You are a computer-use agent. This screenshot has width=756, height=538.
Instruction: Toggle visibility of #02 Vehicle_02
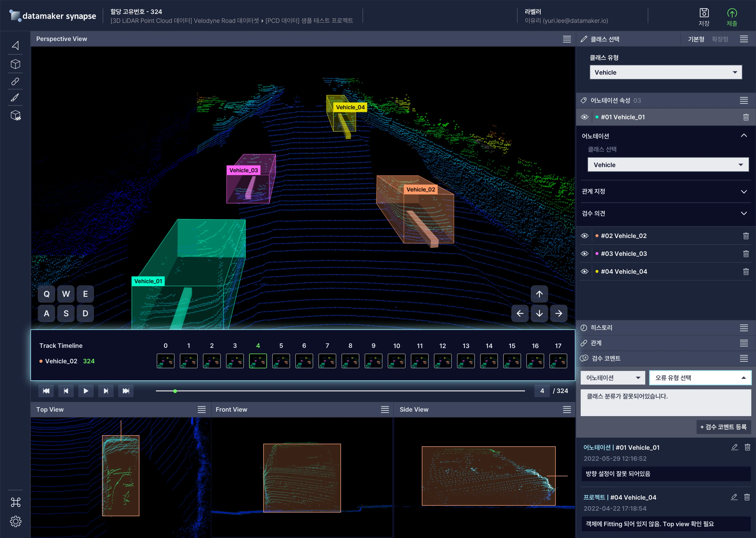pyautogui.click(x=585, y=236)
